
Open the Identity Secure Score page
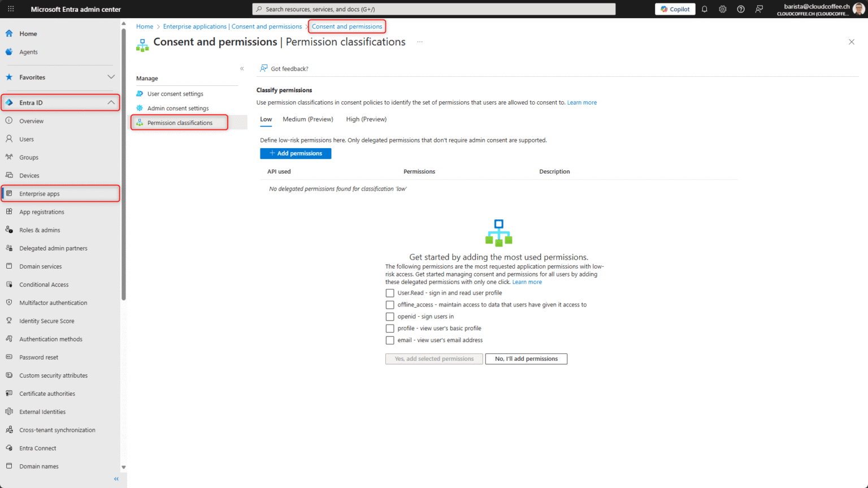coord(47,321)
